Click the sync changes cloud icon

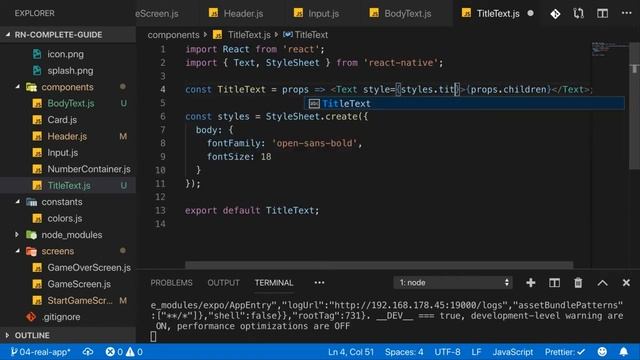pyautogui.click(x=88, y=352)
